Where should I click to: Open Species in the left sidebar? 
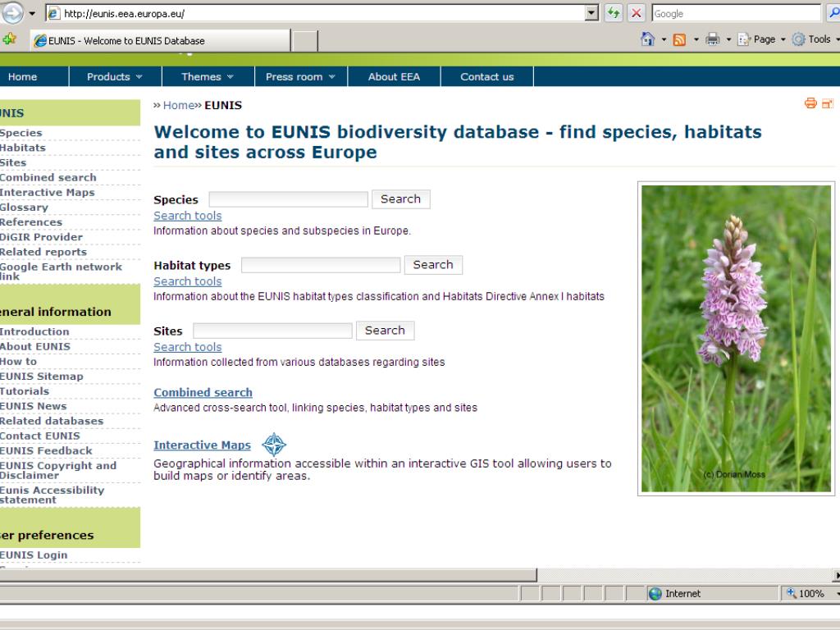pyautogui.click(x=21, y=133)
